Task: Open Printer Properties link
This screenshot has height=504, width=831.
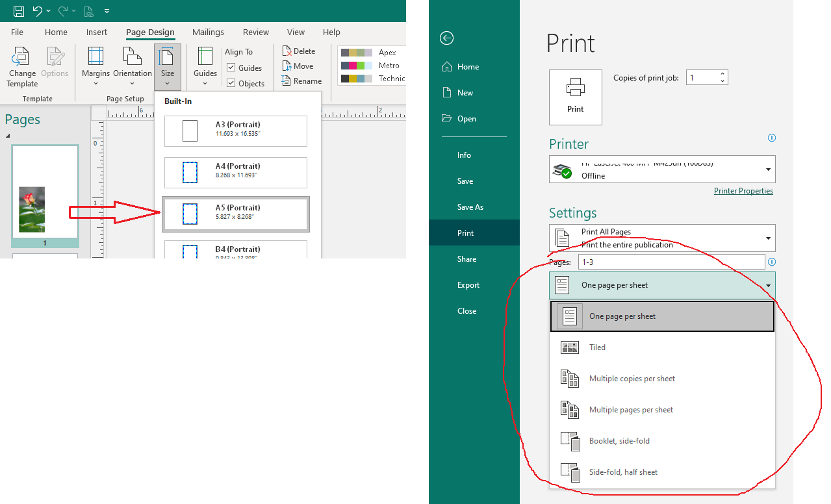Action: 743,191
